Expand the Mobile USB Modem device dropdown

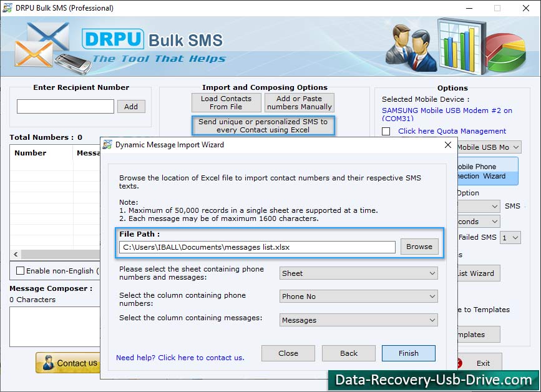coord(489,147)
